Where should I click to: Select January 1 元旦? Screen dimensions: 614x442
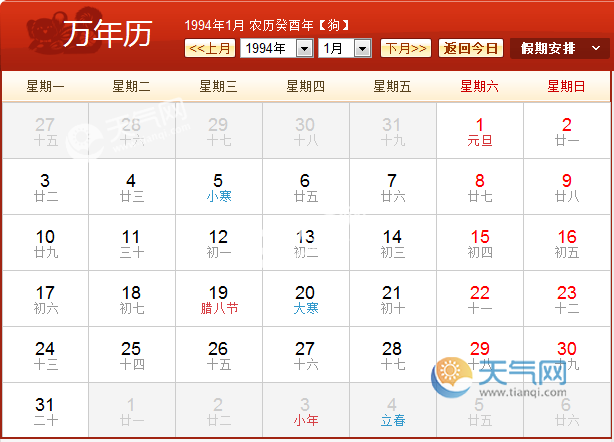click(x=479, y=131)
